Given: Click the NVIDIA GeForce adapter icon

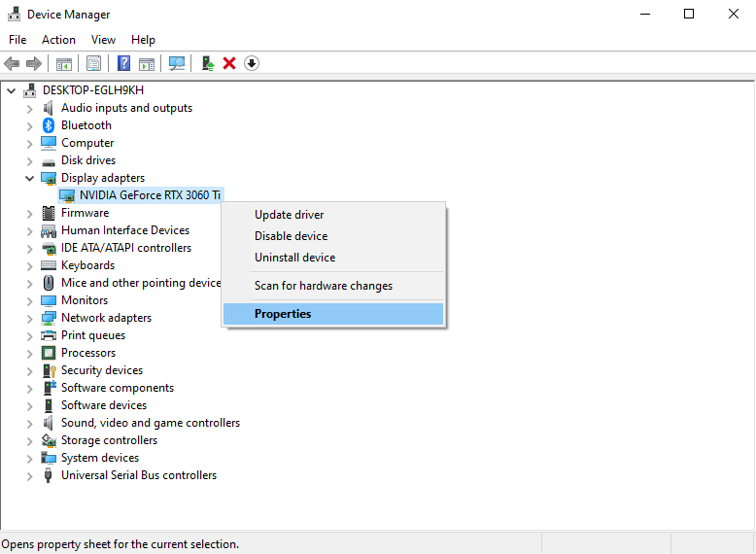Looking at the screenshot, I should [67, 195].
